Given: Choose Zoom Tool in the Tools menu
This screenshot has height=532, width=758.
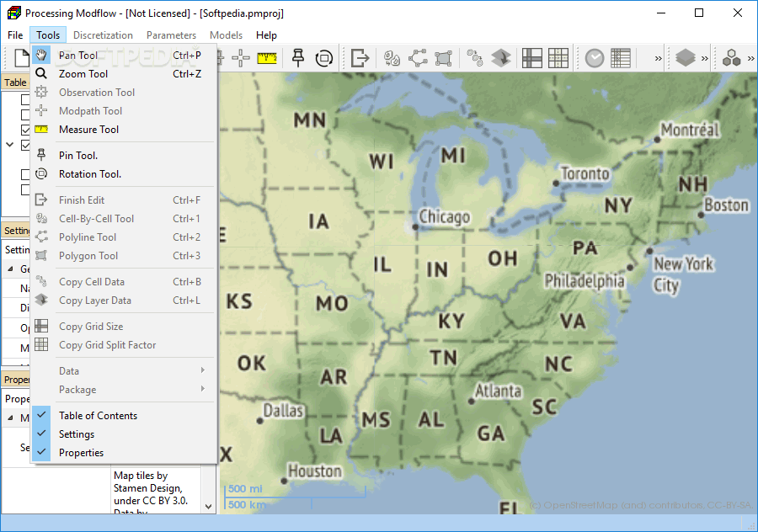Looking at the screenshot, I should [125, 73].
